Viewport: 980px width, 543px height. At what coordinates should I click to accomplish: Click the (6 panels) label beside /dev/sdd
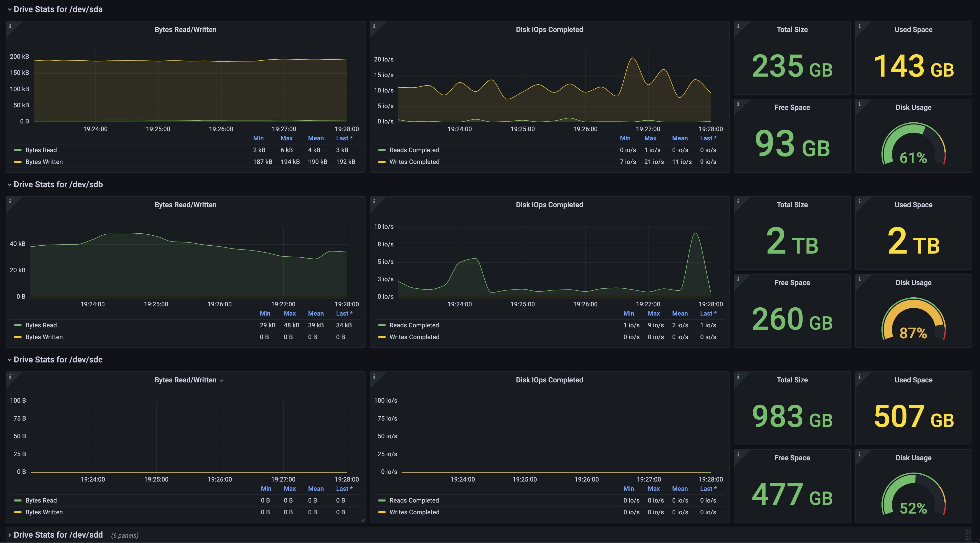tap(125, 535)
